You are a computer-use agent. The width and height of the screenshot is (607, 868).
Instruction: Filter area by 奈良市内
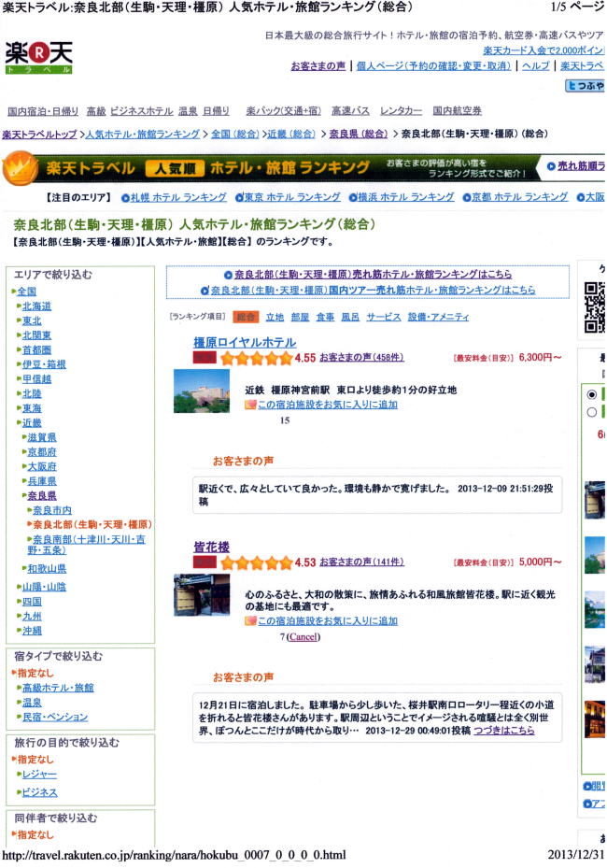click(52, 510)
